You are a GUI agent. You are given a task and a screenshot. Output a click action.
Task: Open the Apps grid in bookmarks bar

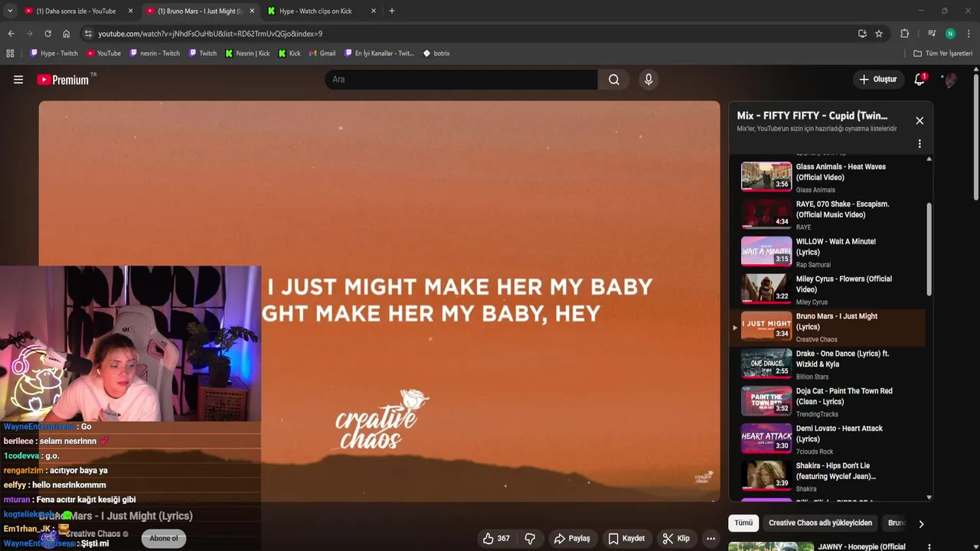tap(10, 54)
